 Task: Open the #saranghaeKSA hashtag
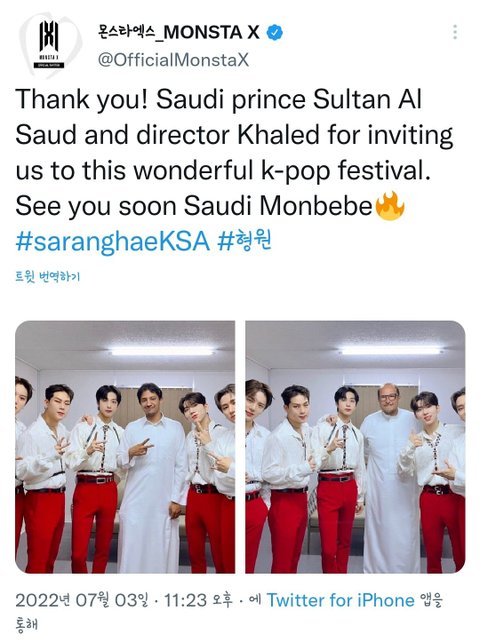[113, 241]
